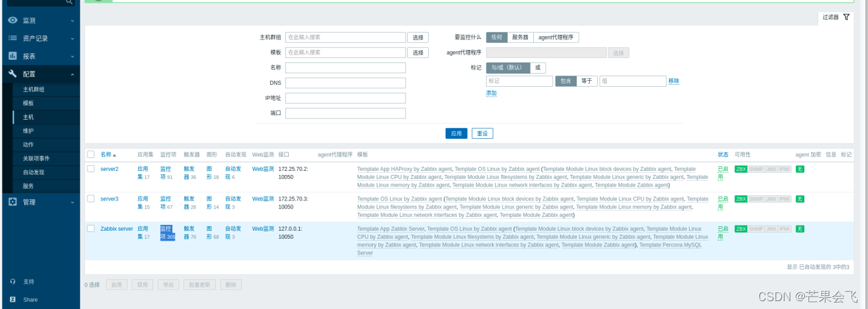Focus the 端口 filter input field
The width and height of the screenshot is (868, 309).
click(345, 113)
